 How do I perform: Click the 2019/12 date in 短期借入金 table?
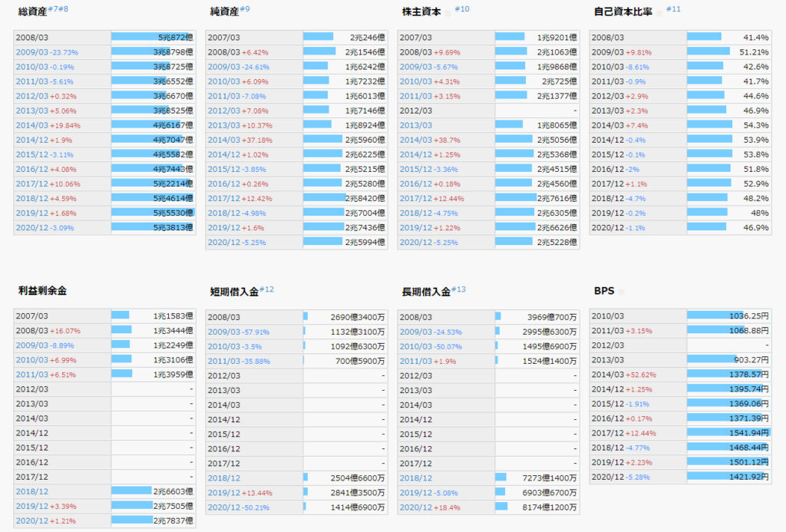pos(223,493)
